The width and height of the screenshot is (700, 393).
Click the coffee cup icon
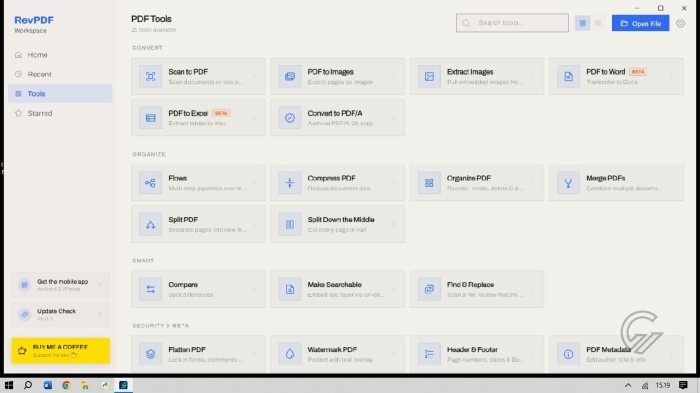coord(22,351)
